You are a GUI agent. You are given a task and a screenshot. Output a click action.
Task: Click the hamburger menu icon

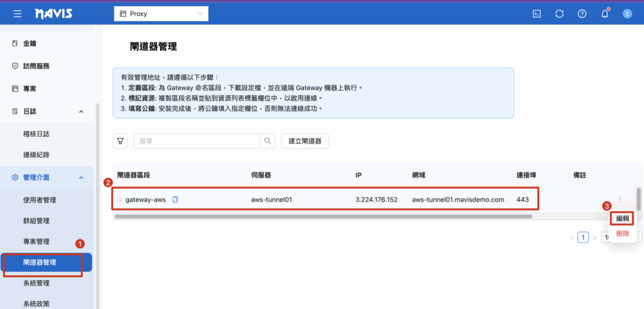pos(17,14)
